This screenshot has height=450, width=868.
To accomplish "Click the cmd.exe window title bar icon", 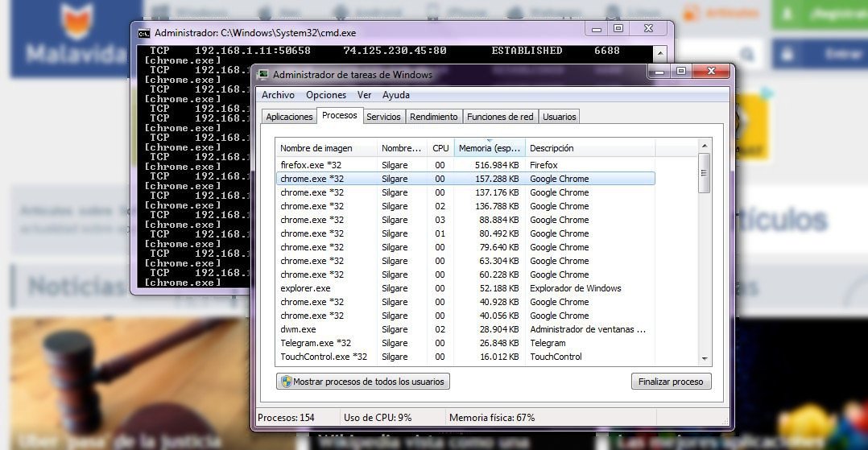I will click(x=144, y=33).
